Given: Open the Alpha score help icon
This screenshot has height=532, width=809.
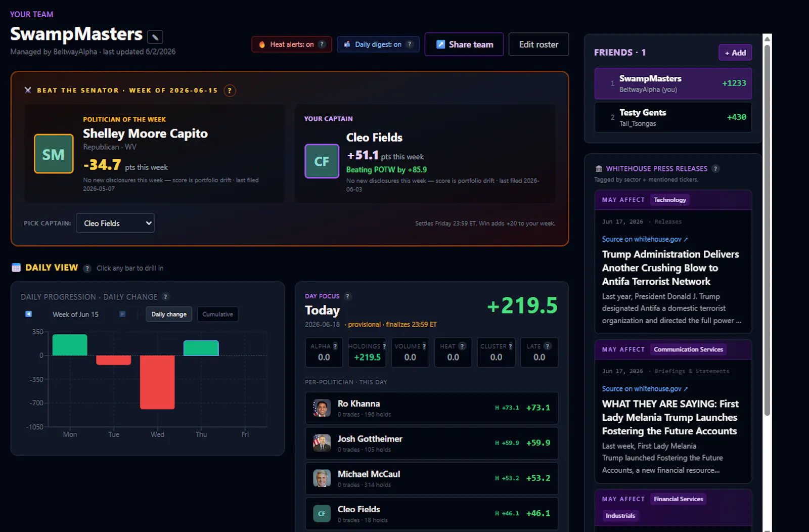Looking at the screenshot, I should (x=335, y=346).
